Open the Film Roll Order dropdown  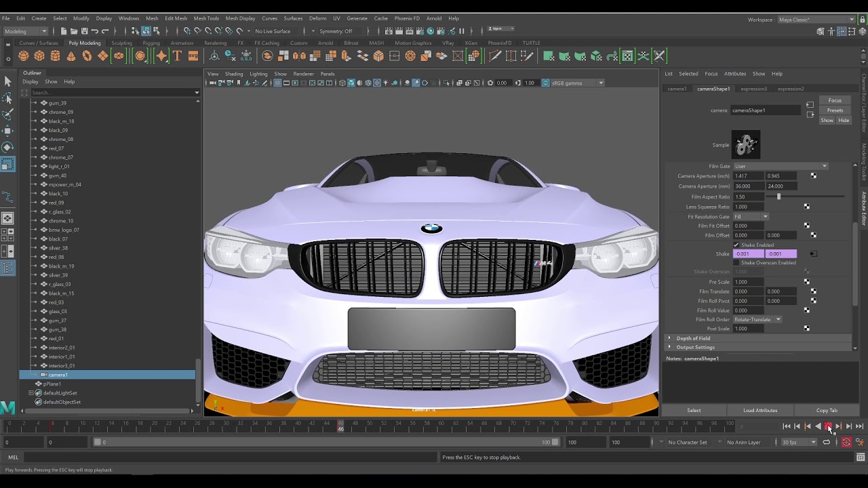coord(757,319)
